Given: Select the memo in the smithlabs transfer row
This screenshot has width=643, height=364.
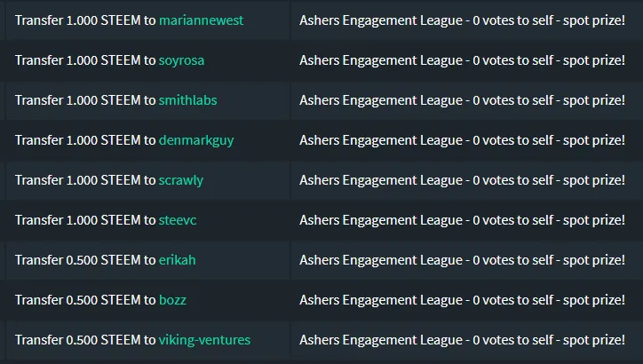Looking at the screenshot, I should [x=462, y=100].
